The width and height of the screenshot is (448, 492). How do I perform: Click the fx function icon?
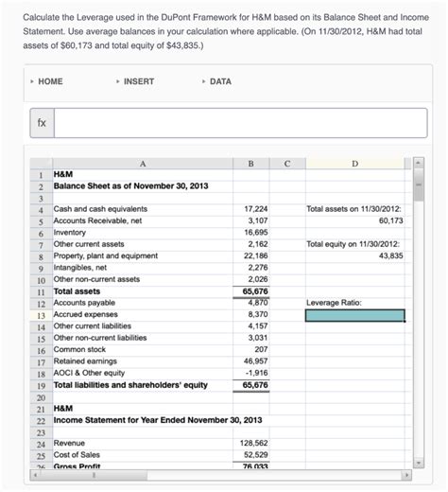(x=42, y=123)
